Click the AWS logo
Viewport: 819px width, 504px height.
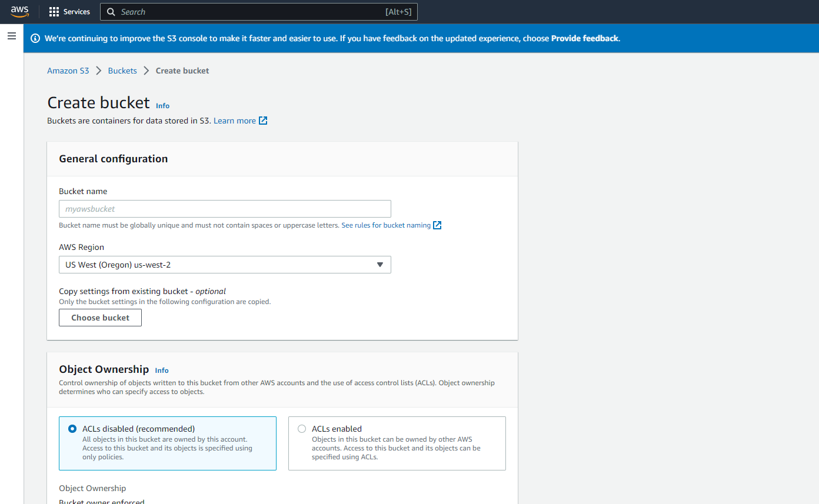coord(19,12)
